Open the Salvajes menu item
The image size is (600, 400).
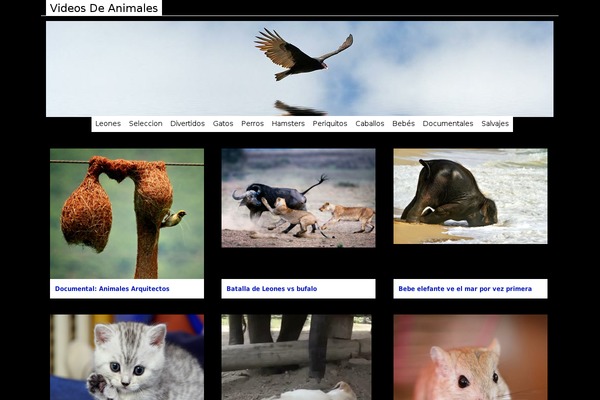click(495, 124)
